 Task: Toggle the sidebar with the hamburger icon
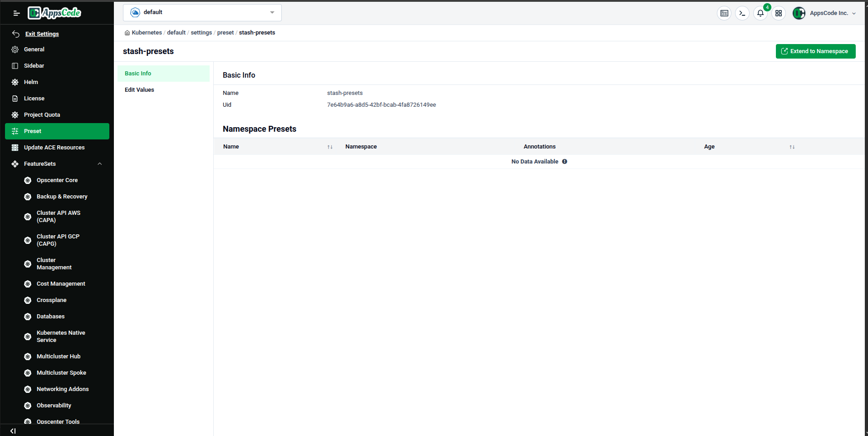[16, 13]
